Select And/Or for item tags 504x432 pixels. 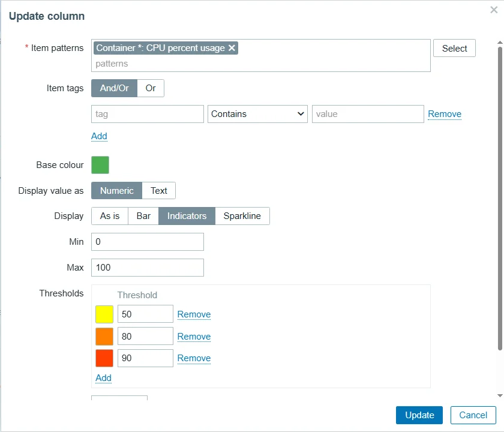(x=114, y=88)
